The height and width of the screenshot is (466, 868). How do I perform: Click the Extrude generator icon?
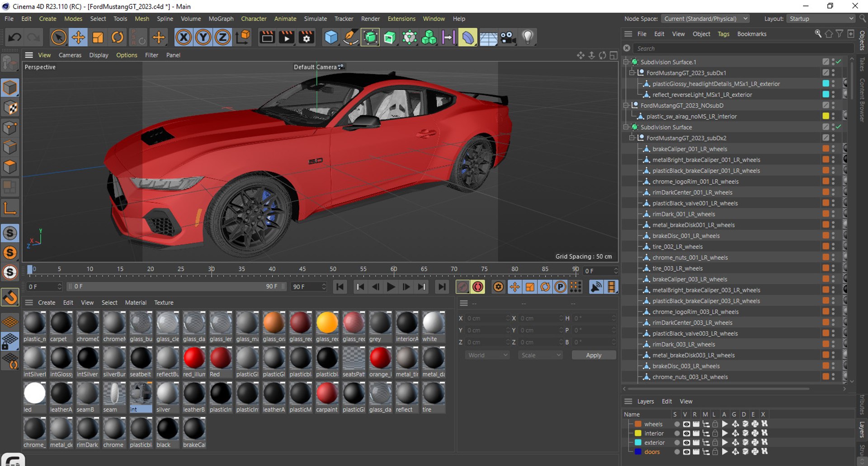[x=390, y=37]
